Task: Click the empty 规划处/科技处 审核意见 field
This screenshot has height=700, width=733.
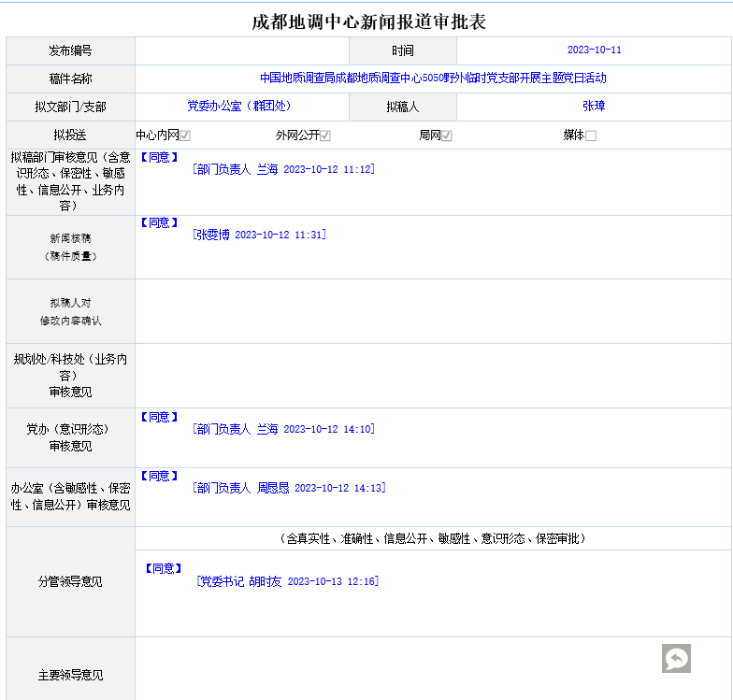Action: click(x=433, y=376)
